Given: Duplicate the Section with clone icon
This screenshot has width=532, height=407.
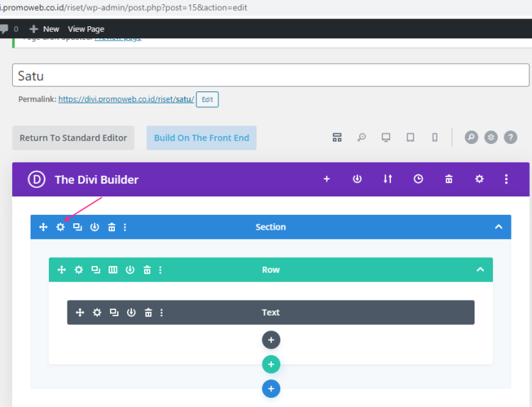Looking at the screenshot, I should pos(77,227).
